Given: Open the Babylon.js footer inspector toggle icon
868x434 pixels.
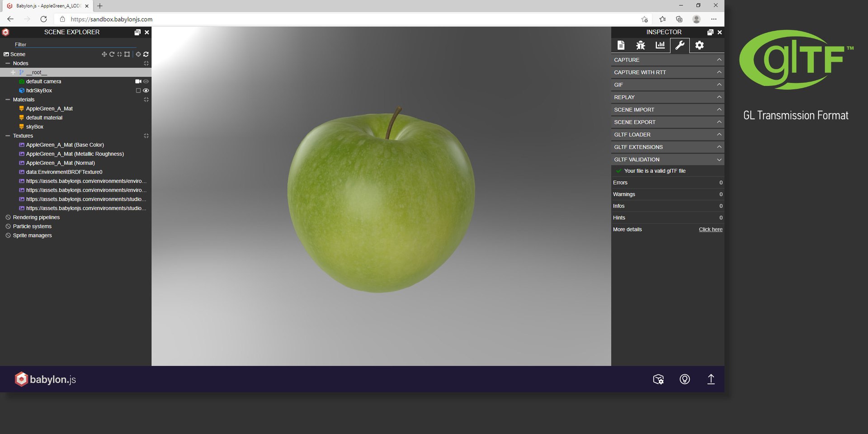Looking at the screenshot, I should (658, 379).
